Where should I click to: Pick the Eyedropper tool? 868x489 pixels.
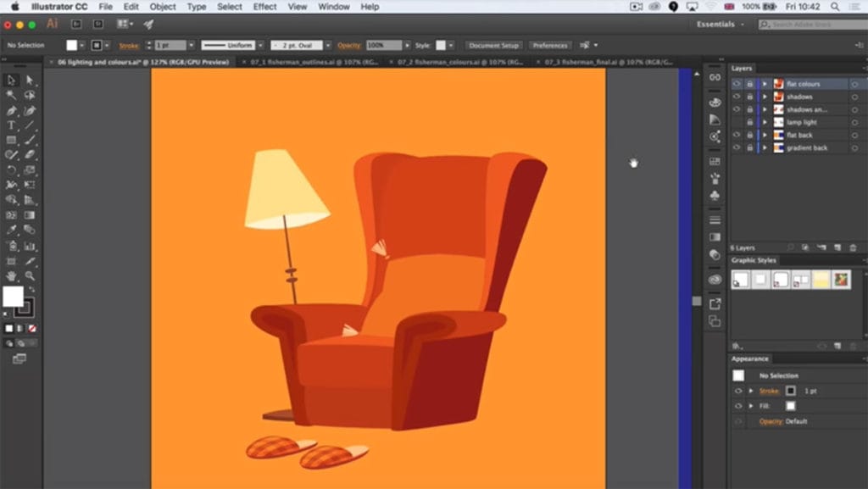coord(9,229)
